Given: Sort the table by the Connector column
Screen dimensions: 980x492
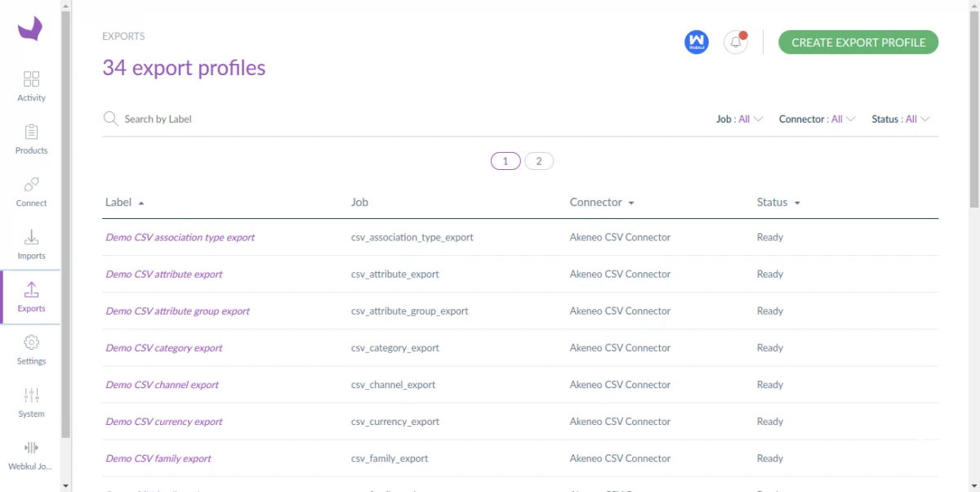Looking at the screenshot, I should coord(602,202).
